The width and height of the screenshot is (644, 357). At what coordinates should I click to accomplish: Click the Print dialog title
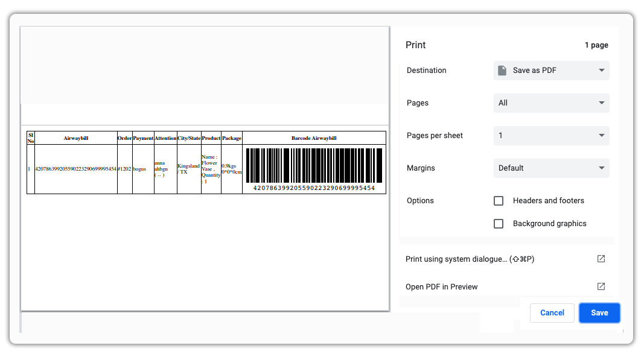pyautogui.click(x=416, y=45)
